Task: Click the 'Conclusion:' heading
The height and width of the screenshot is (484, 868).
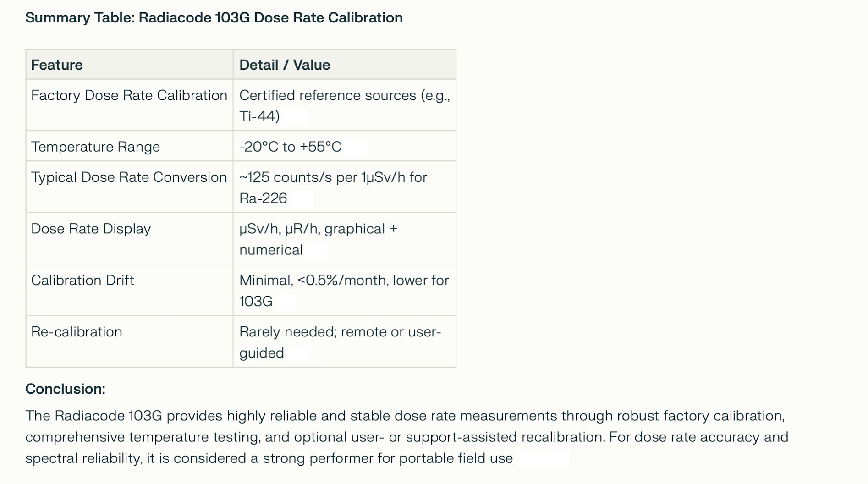Action: tap(66, 389)
